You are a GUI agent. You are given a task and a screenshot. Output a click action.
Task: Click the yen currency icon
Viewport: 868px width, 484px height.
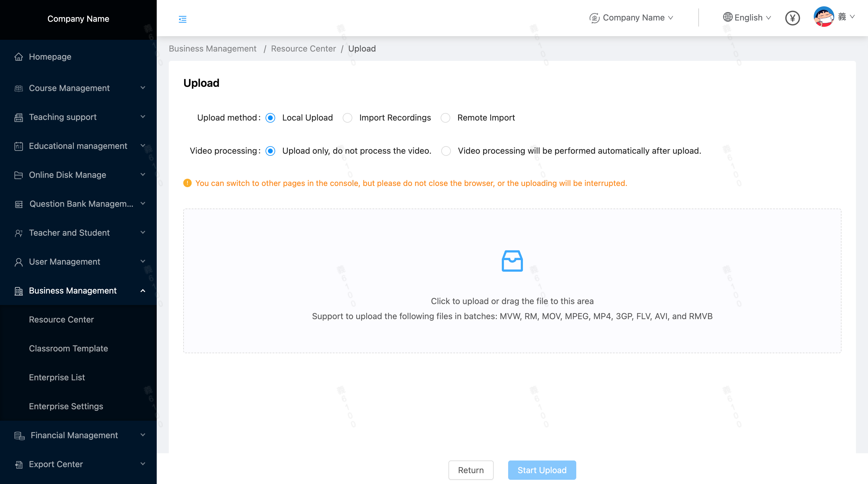(x=792, y=18)
